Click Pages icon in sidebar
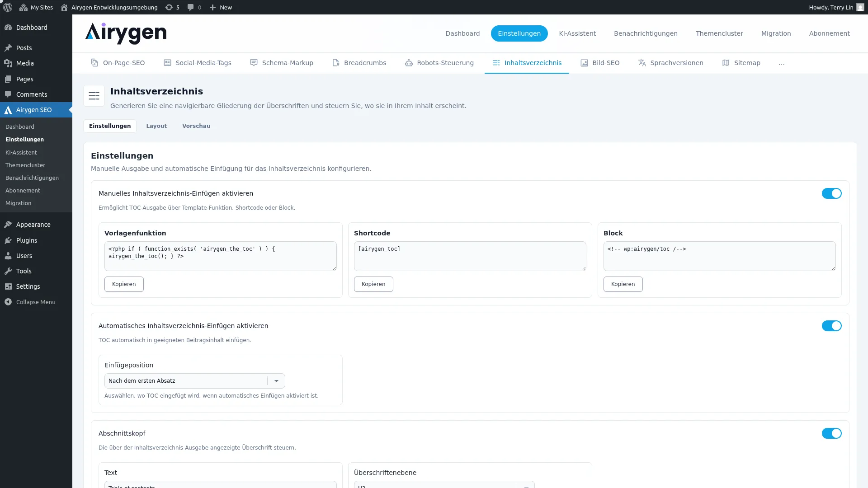This screenshot has width=868, height=488. coord(8,79)
